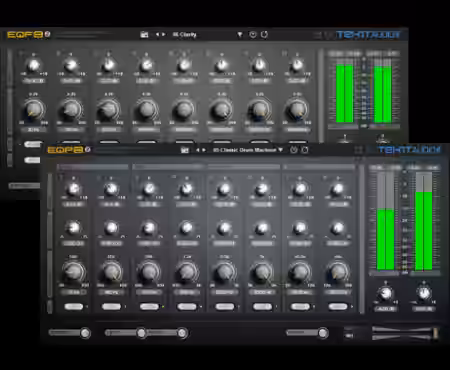Click the orange handle on the bottom-right fader
This screenshot has height=370, width=450.
[435, 333]
